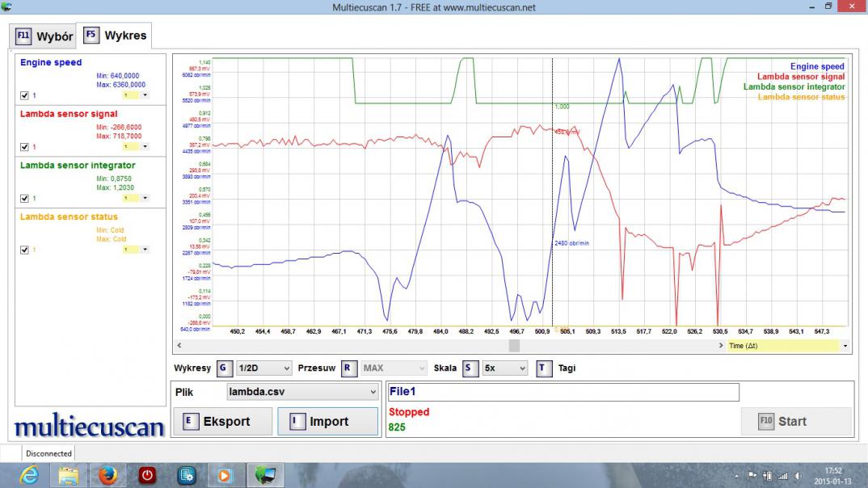Image resolution: width=868 pixels, height=488 pixels.
Task: Click the R shortcut key icon
Action: coord(348,368)
